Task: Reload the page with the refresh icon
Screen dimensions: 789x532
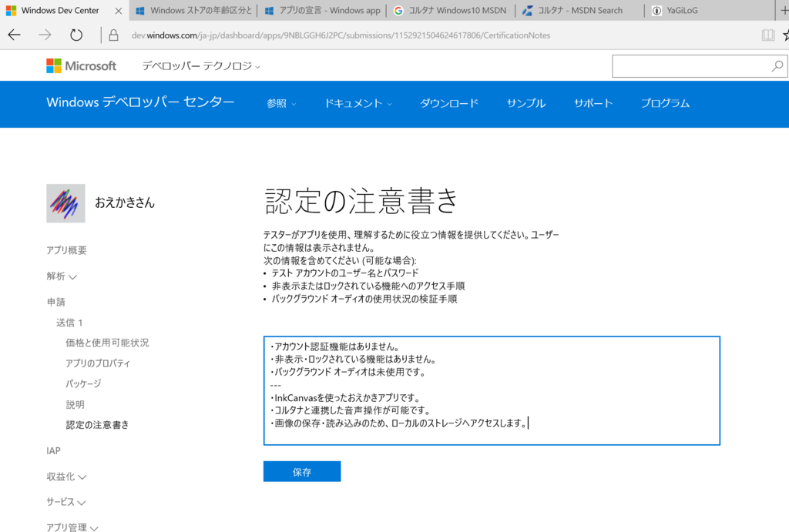Action: [76, 35]
